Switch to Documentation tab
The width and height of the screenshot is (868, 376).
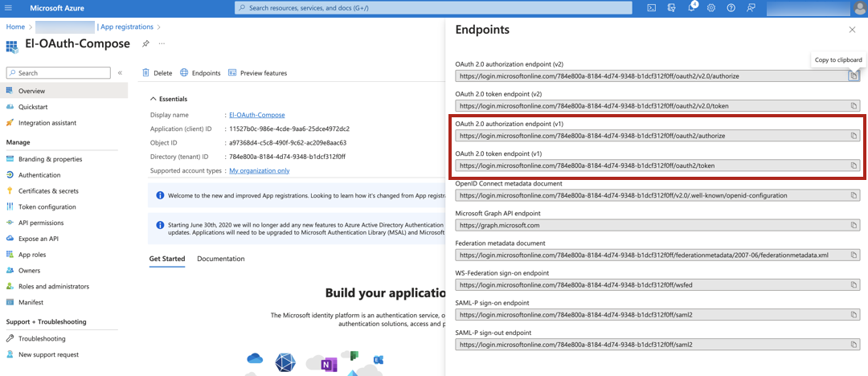221,259
